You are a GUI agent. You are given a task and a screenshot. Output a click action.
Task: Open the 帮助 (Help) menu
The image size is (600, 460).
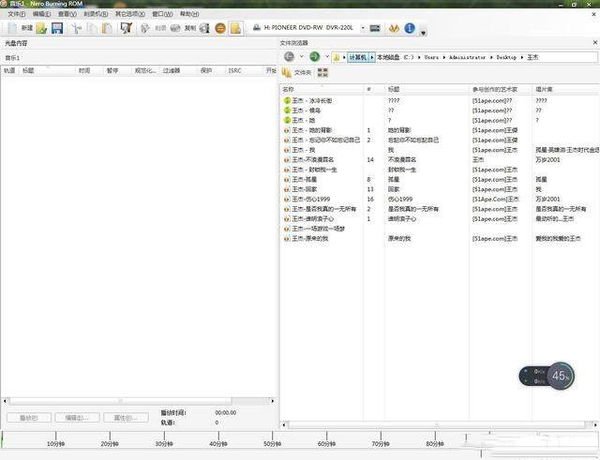(x=189, y=15)
